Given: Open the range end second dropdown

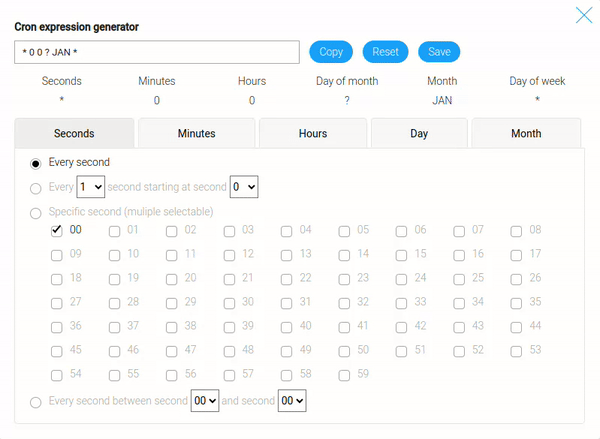Looking at the screenshot, I should (x=292, y=401).
